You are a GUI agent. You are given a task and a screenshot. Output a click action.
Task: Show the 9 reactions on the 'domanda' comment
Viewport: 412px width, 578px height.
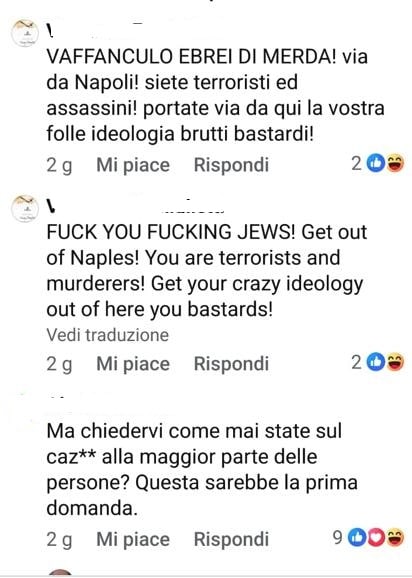pyautogui.click(x=338, y=538)
